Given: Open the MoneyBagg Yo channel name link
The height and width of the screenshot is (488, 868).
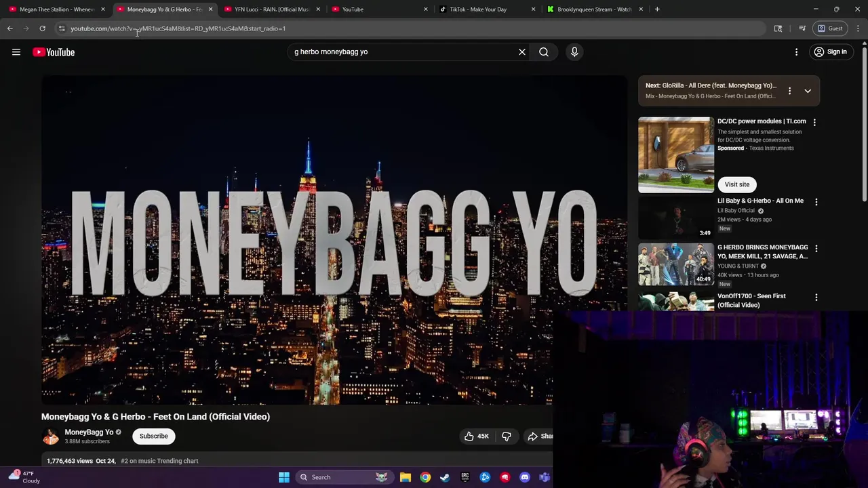Looking at the screenshot, I should pos(89,432).
